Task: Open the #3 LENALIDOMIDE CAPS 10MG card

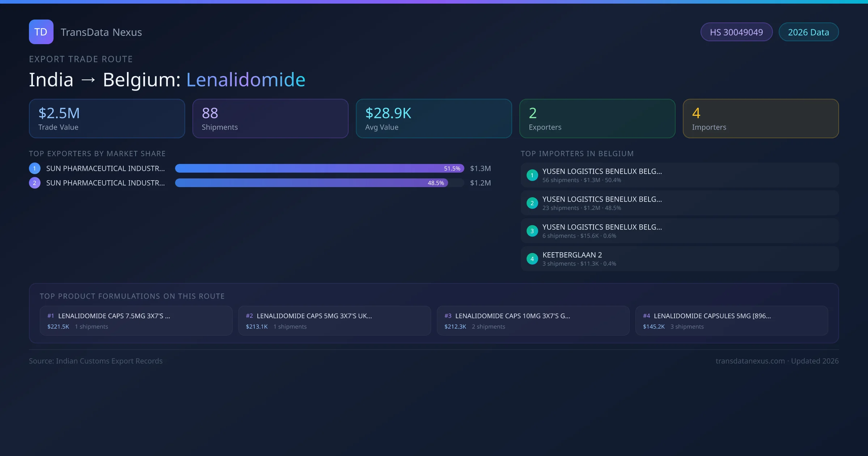Action: click(533, 321)
